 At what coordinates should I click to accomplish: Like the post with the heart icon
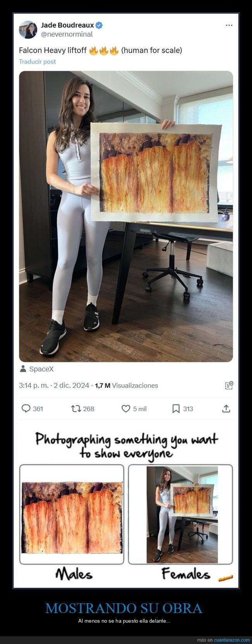pos(126,409)
